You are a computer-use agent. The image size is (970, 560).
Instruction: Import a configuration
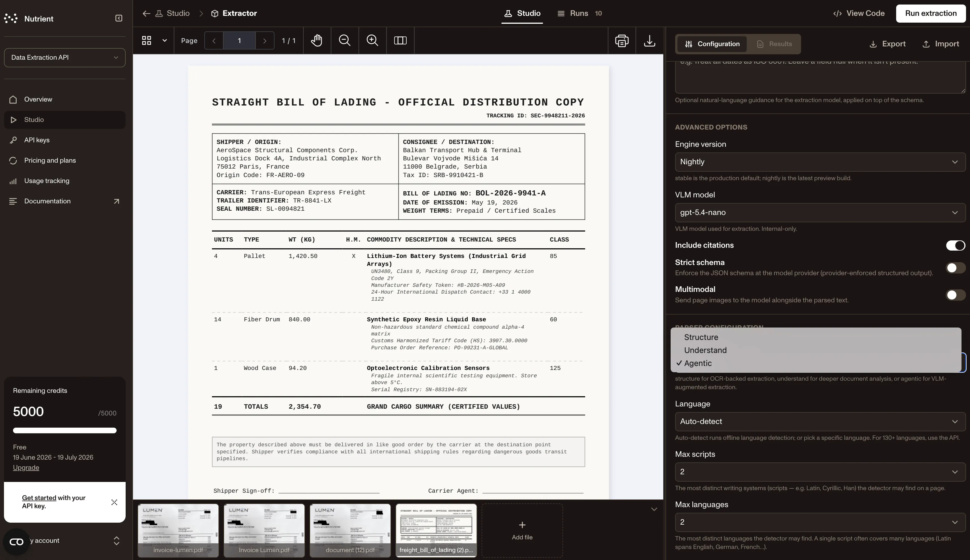tap(941, 44)
